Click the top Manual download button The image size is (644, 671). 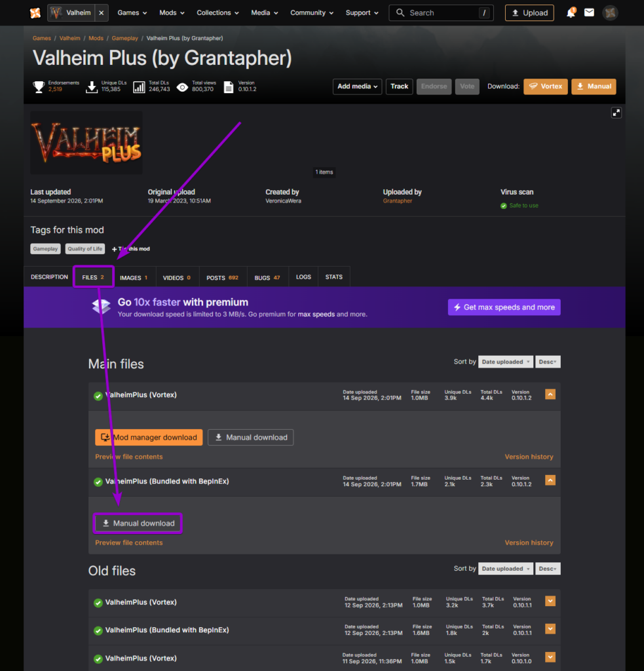[x=594, y=86]
